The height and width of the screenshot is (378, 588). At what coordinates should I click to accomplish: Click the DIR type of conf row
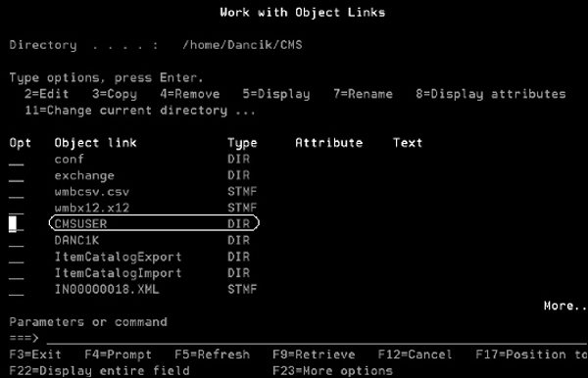point(238,160)
